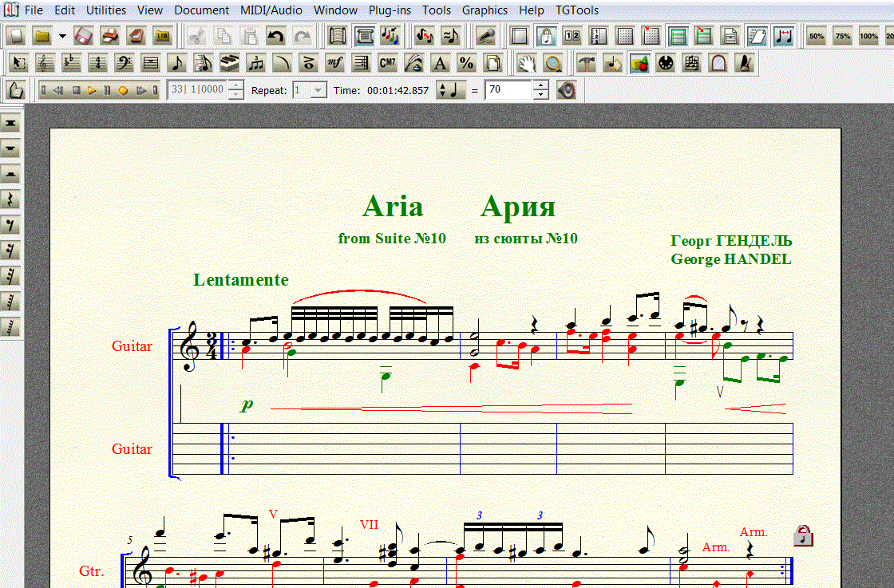Set zoom to 50%
894x588 pixels.
[x=817, y=36]
